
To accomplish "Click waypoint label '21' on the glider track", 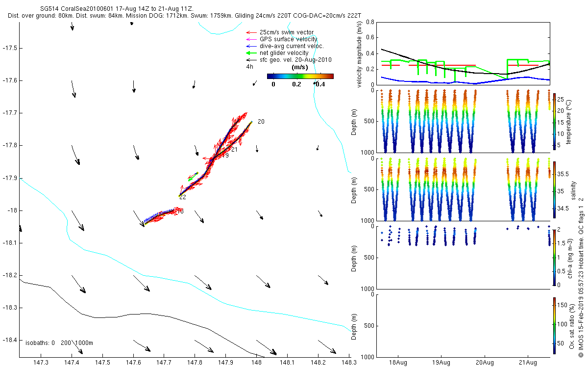I will 234,150.
